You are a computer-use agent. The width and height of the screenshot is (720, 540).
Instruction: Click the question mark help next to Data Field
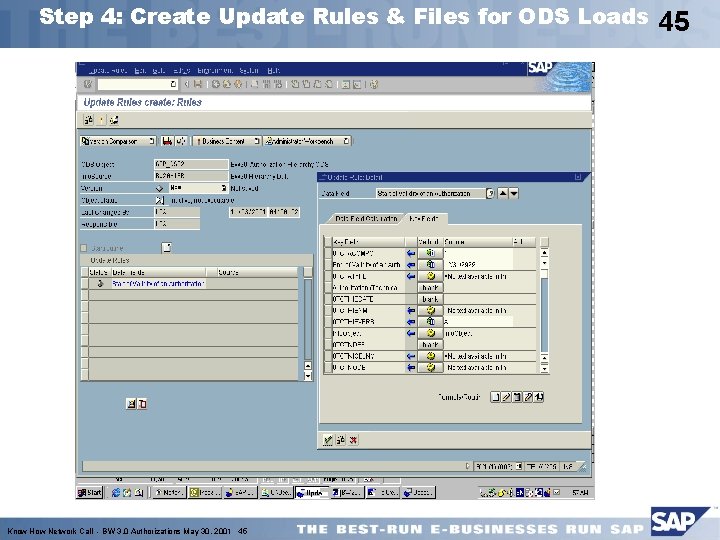click(x=490, y=193)
